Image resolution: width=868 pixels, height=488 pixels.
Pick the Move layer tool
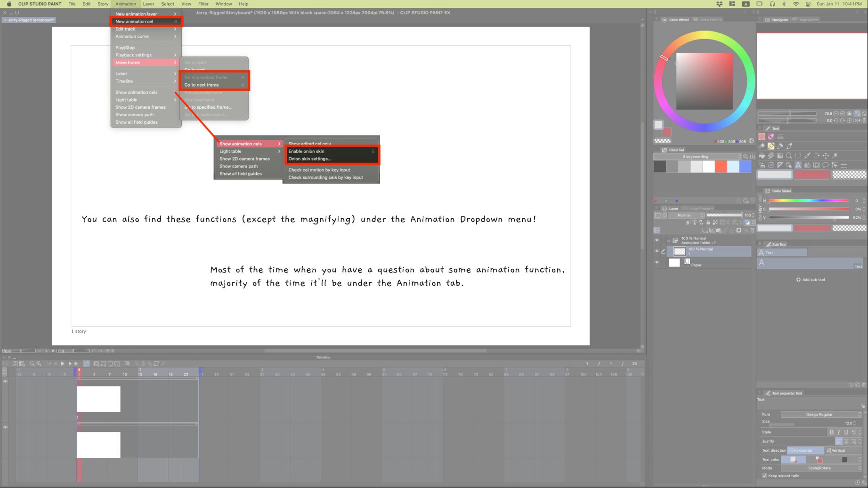click(826, 156)
